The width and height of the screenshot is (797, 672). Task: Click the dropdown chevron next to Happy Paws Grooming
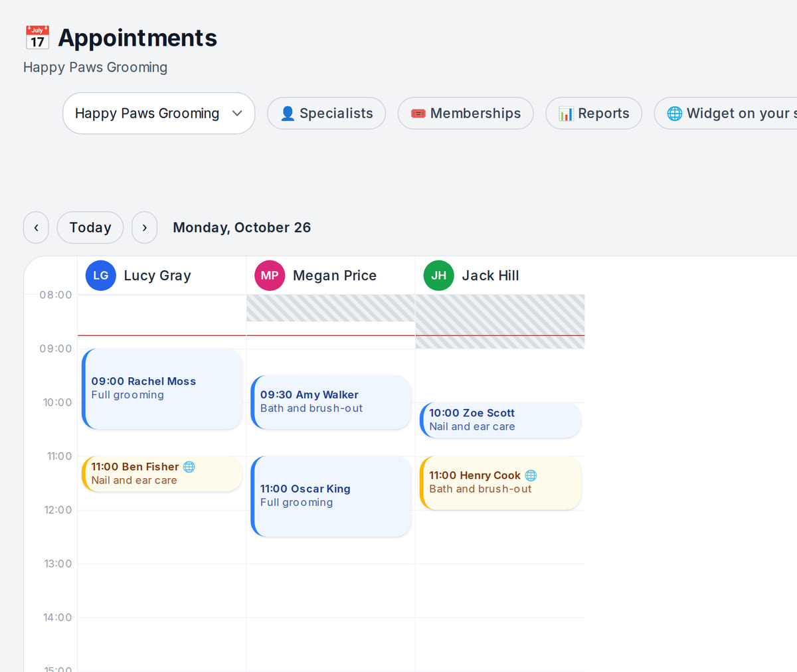click(237, 114)
